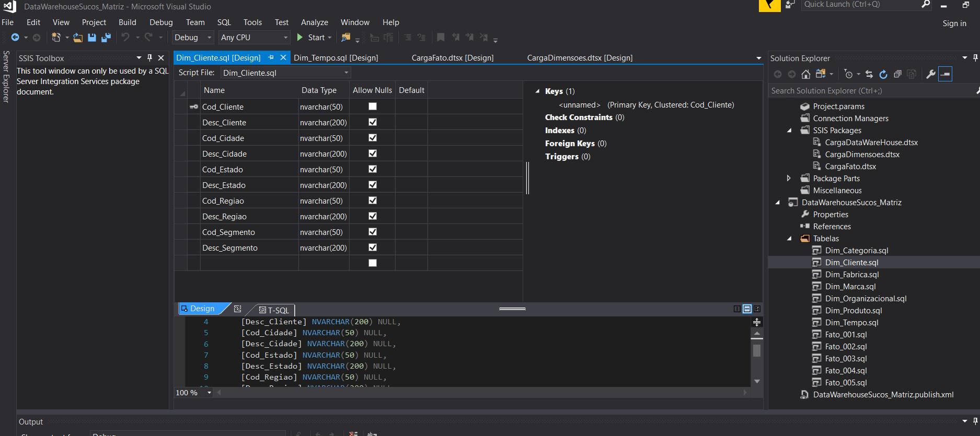The width and height of the screenshot is (980, 436).
Task: Collapse the SSIS Packages folder
Action: click(x=789, y=131)
